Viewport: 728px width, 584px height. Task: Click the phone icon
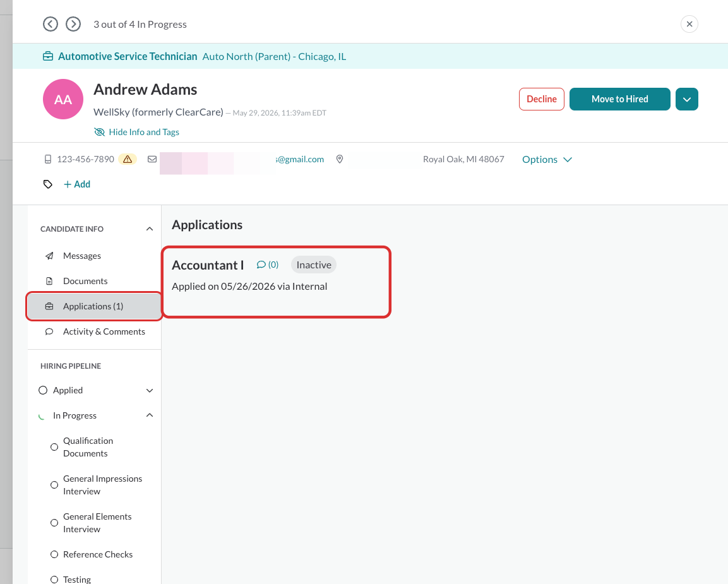pos(48,160)
